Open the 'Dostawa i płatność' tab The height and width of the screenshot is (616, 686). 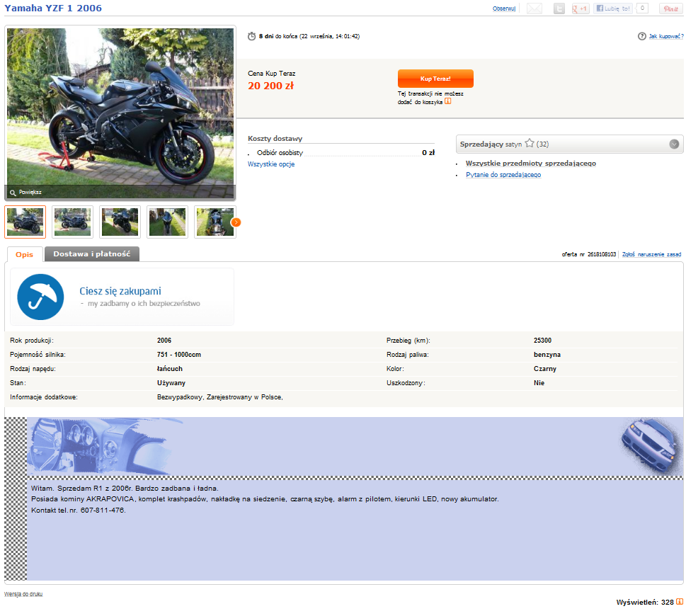pyautogui.click(x=92, y=254)
